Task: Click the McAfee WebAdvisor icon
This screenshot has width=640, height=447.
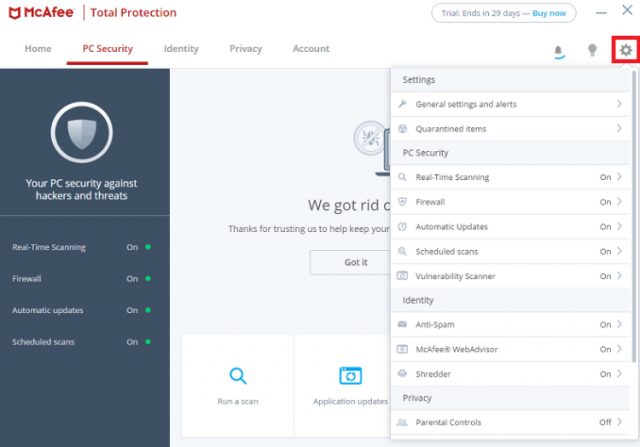Action: point(402,349)
